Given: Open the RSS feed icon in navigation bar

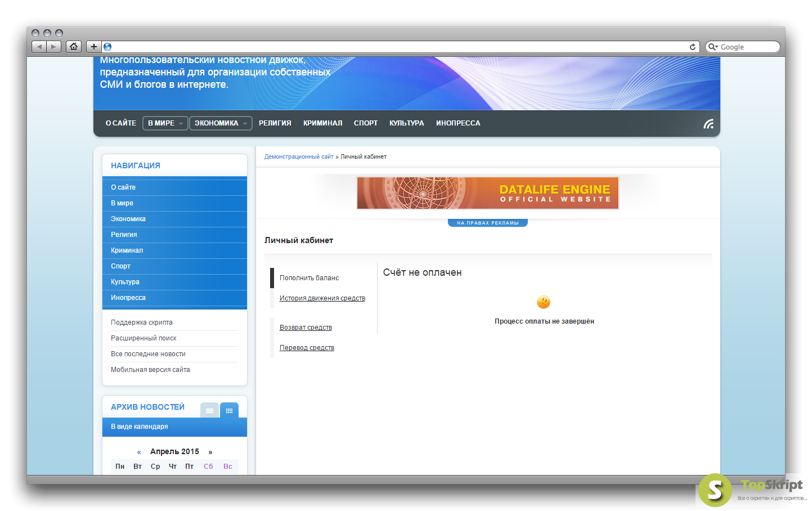Looking at the screenshot, I should point(708,124).
